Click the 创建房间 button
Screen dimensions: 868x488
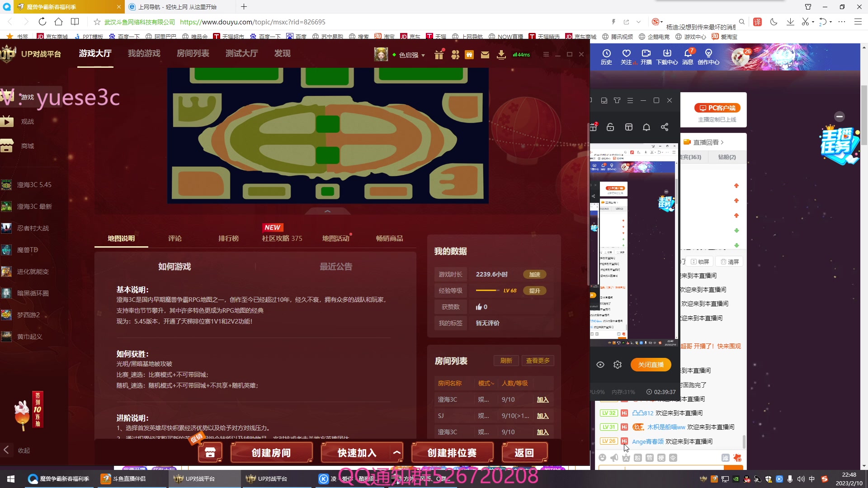point(271,452)
